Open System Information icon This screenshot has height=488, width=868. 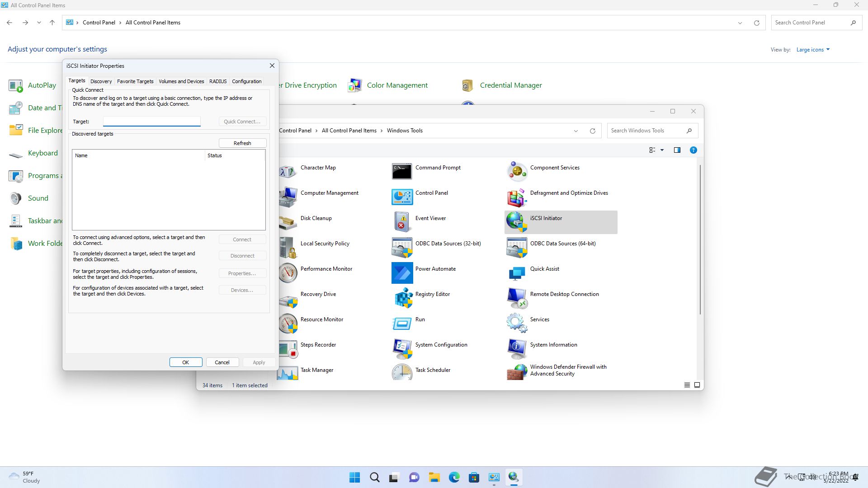tap(517, 349)
